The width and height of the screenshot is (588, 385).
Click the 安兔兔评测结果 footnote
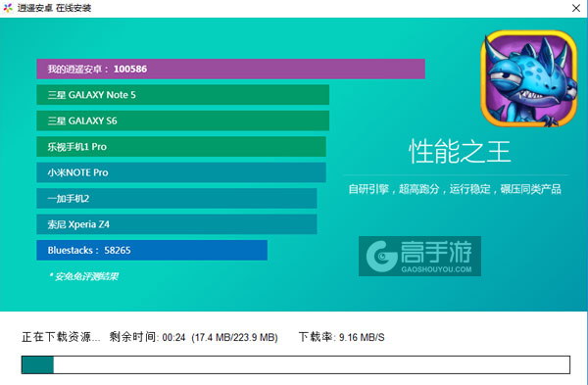coord(84,276)
